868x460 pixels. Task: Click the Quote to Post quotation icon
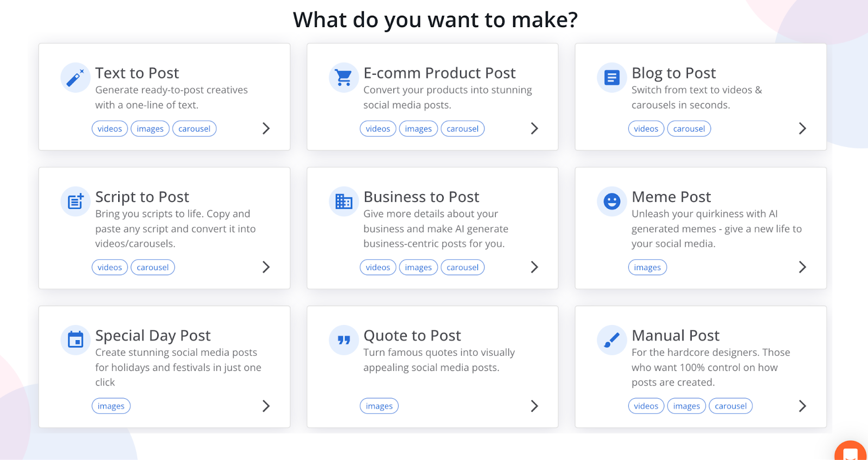coord(343,340)
